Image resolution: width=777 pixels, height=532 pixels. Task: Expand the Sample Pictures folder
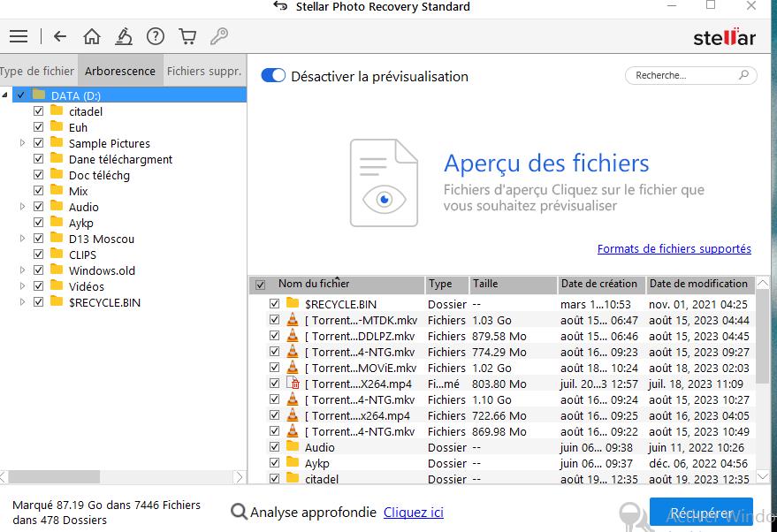point(22,143)
